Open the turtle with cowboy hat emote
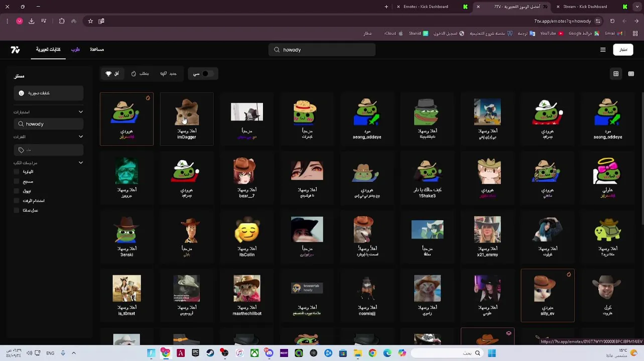The height and width of the screenshot is (361, 644). point(608,237)
